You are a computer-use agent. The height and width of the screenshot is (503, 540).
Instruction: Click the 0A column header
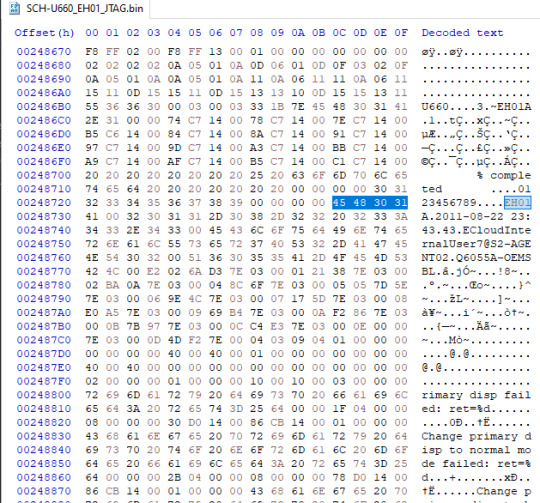point(298,33)
